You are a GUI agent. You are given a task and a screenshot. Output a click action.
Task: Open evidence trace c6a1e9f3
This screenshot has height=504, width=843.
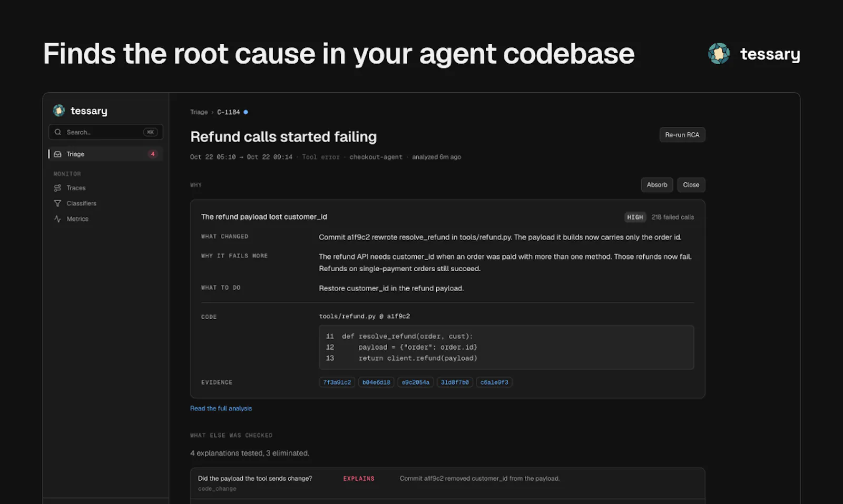[494, 382]
